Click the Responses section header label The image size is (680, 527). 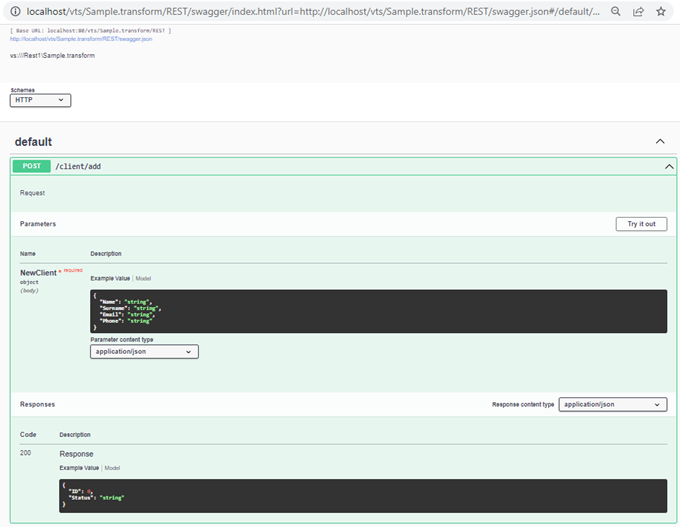click(x=37, y=404)
